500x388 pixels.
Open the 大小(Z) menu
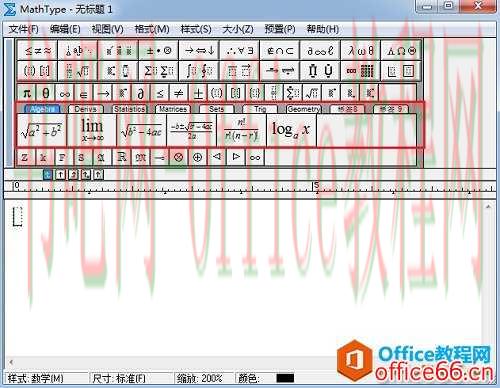click(238, 29)
